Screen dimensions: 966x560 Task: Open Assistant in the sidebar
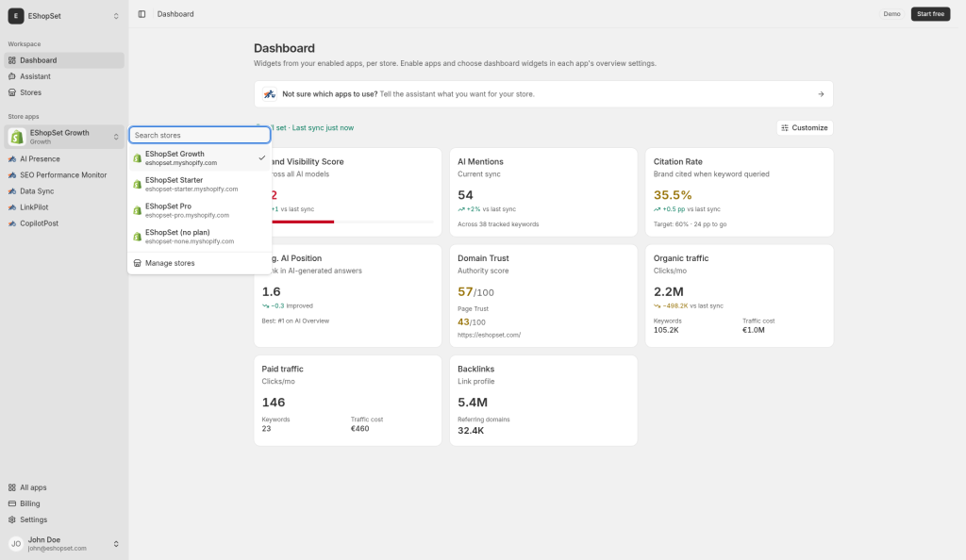(64, 76)
